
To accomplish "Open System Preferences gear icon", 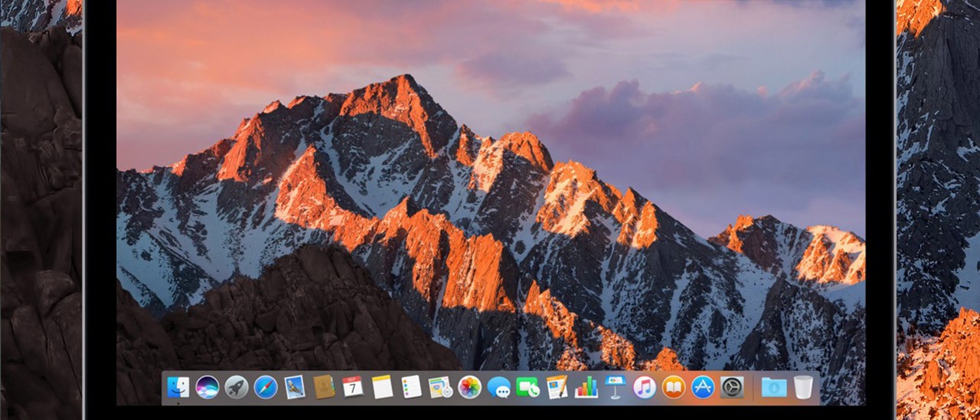I will 731,387.
